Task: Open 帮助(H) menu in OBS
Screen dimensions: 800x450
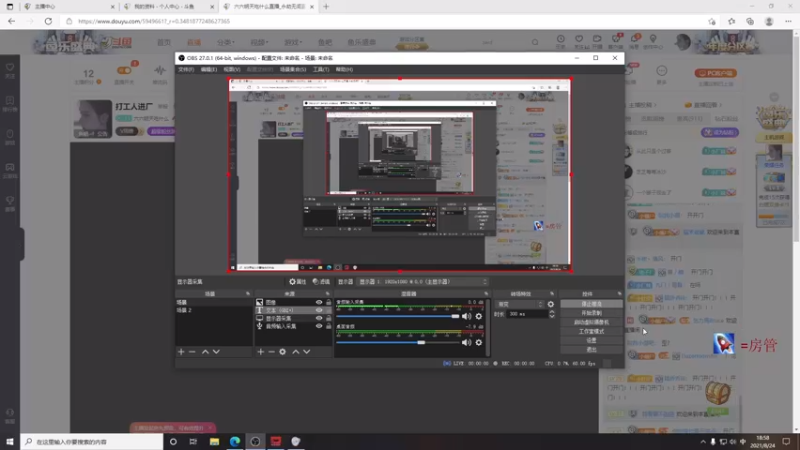Action: point(344,69)
